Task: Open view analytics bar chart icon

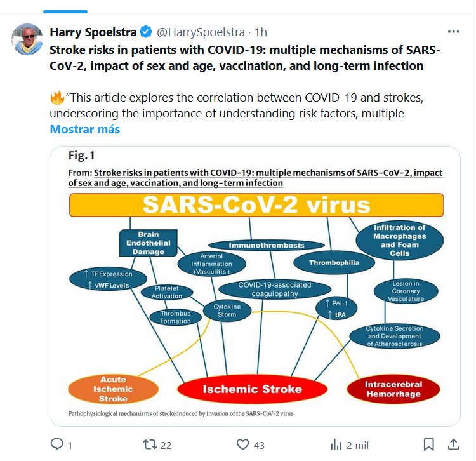Action: click(x=336, y=444)
